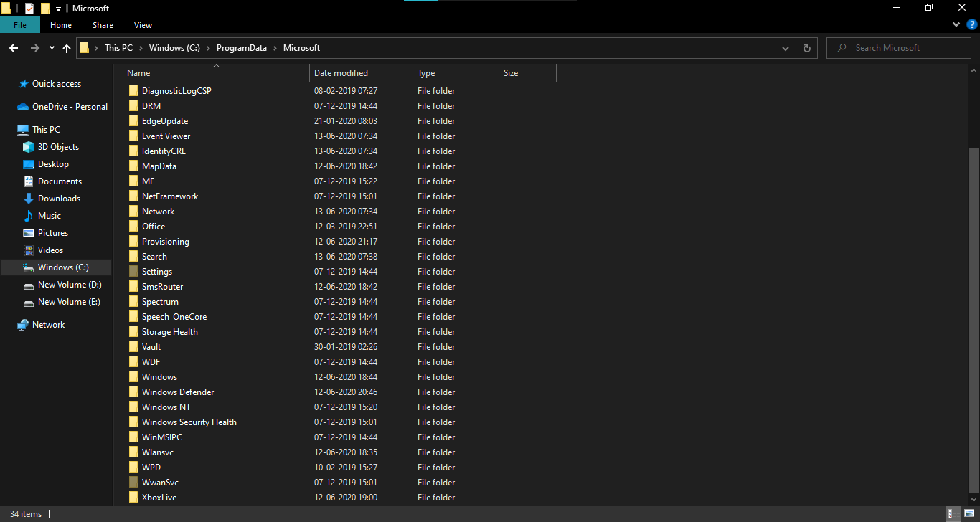The height and width of the screenshot is (522, 980).
Task: Open the recent locations dropdown arrow
Action: [52, 48]
